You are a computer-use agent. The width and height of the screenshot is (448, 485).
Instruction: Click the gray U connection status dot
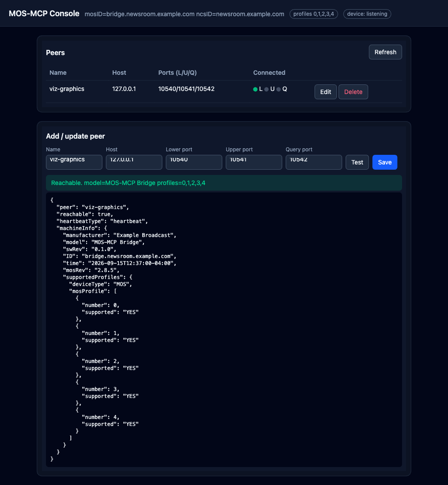click(x=266, y=89)
